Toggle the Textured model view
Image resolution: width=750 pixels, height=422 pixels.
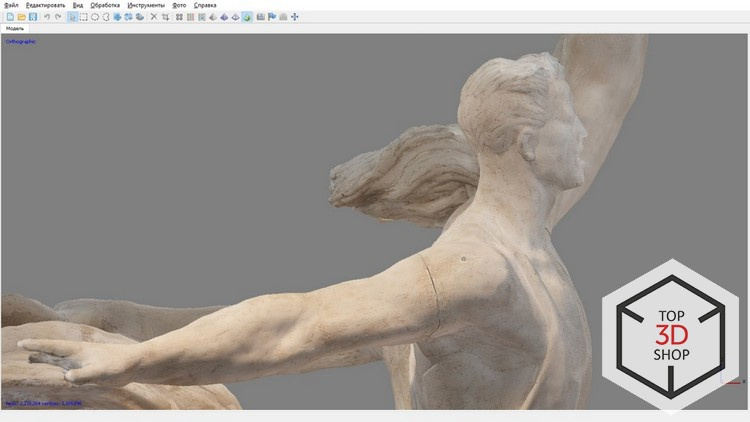click(x=247, y=17)
